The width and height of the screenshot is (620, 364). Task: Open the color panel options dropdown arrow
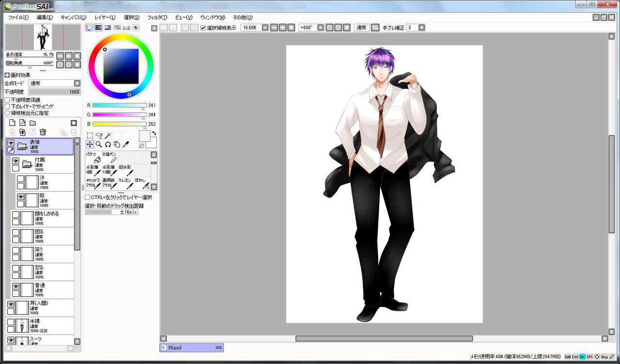point(154,28)
